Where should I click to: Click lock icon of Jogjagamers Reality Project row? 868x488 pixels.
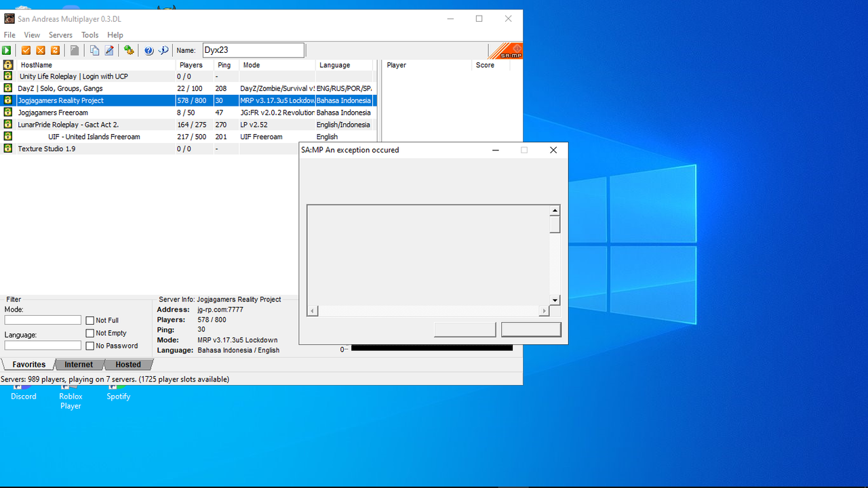8,100
